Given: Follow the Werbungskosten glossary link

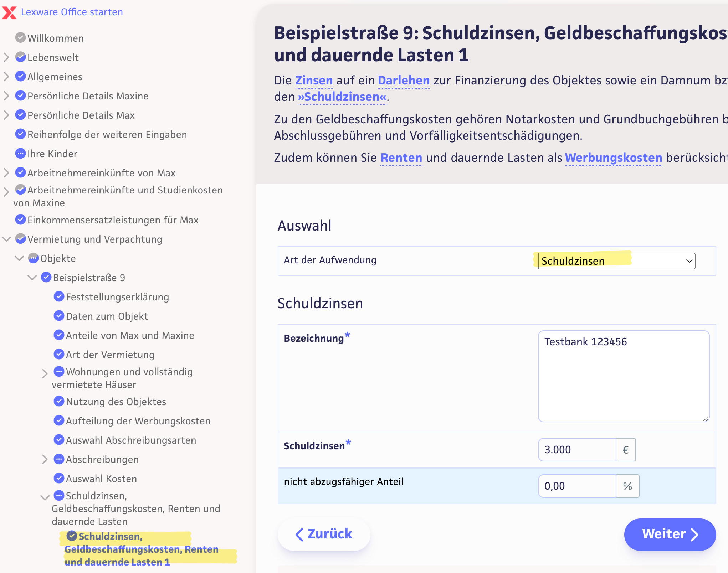Looking at the screenshot, I should [613, 158].
